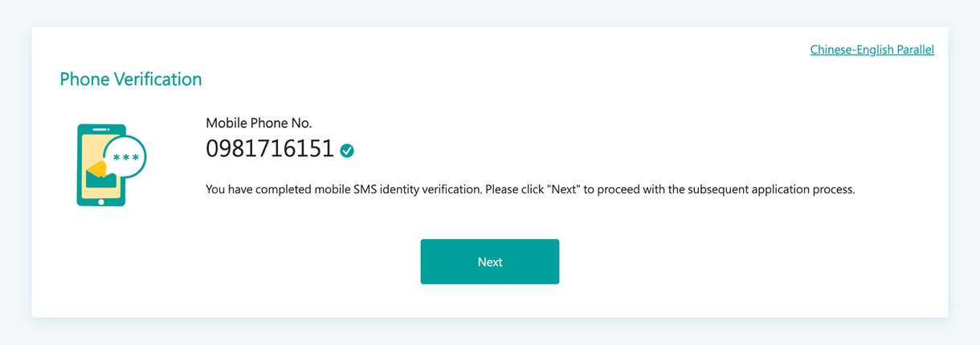Click the envelope on the phone illustration
980x345 pixels.
101,177
